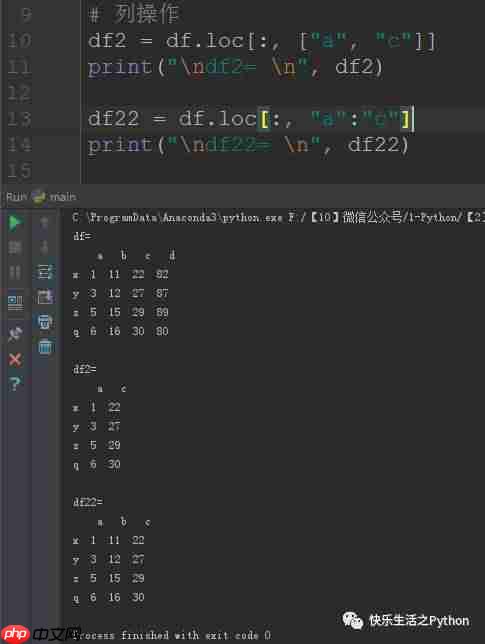The image size is (485, 644).
Task: Click value 87 in the df table
Action: point(162,293)
